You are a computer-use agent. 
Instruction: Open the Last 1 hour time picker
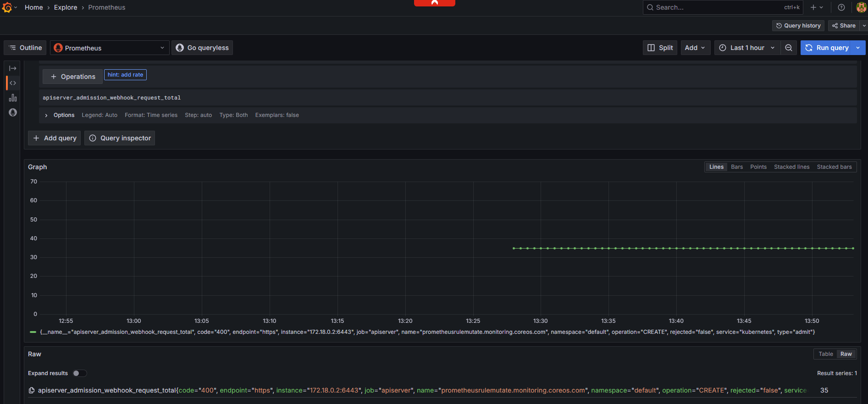[x=747, y=48]
